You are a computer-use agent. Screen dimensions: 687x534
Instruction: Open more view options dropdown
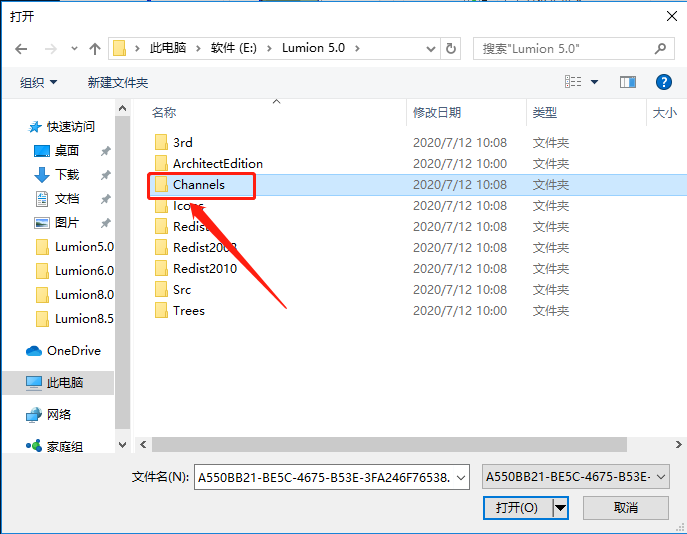tap(595, 82)
